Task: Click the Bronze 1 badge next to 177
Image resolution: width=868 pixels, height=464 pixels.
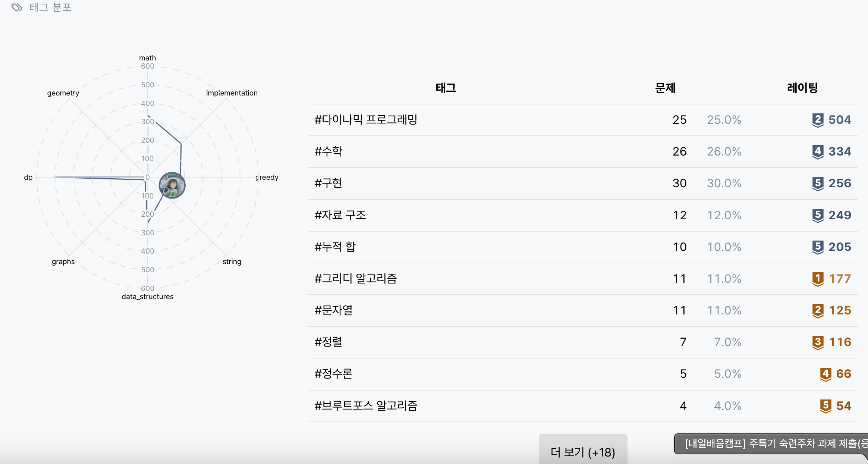Action: point(818,279)
